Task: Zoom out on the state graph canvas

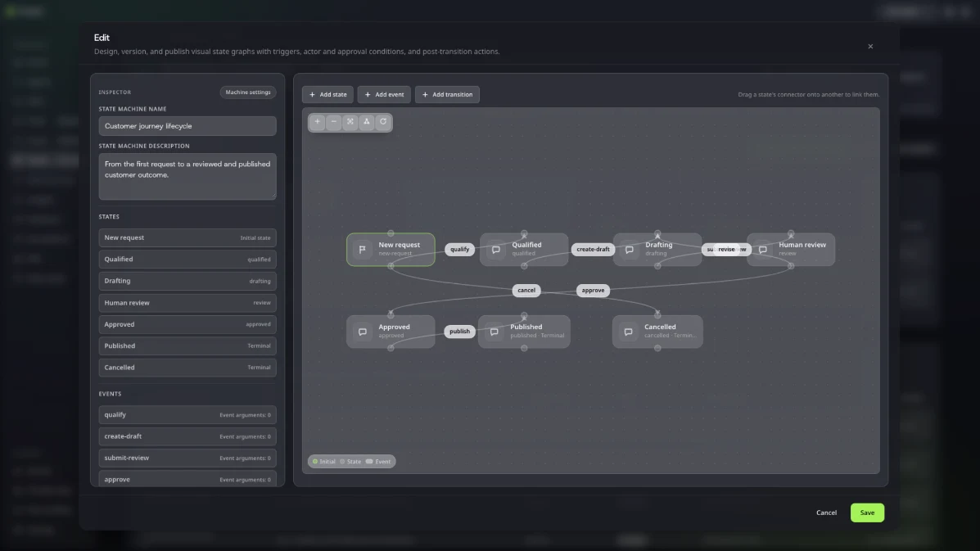Action: [334, 122]
